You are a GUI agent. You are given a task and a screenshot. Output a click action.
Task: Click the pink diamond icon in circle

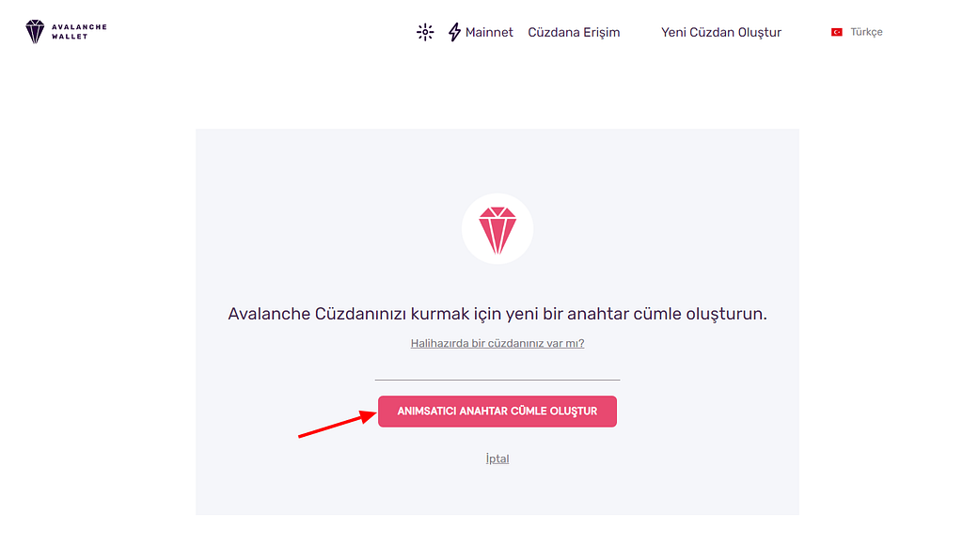point(497,230)
